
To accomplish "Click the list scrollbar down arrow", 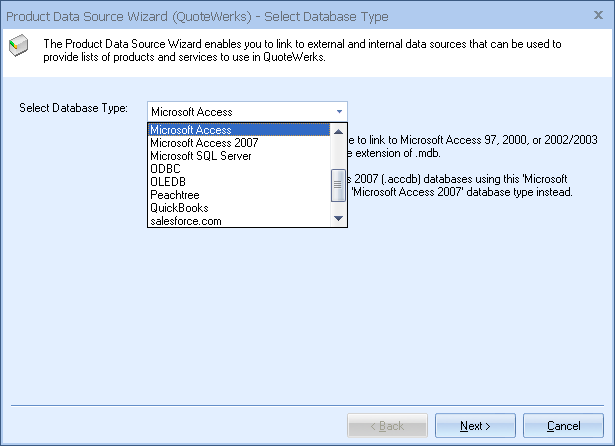I will pyautogui.click(x=338, y=219).
